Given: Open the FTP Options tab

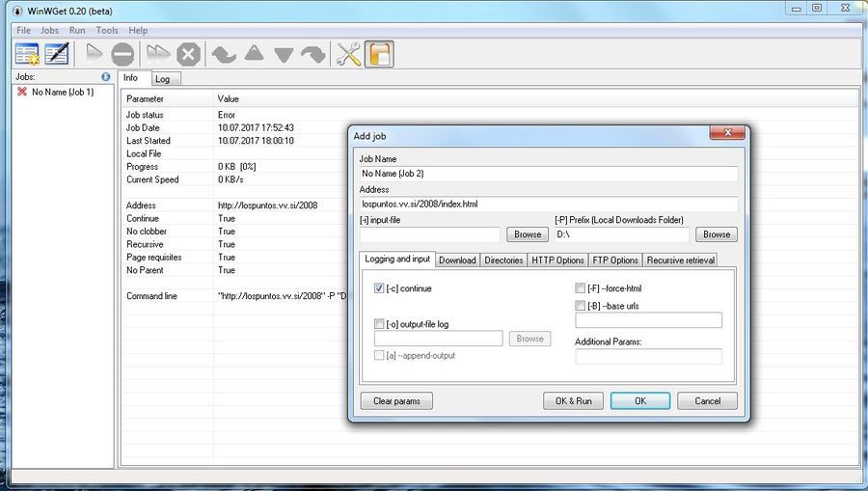Looking at the screenshot, I should point(615,260).
